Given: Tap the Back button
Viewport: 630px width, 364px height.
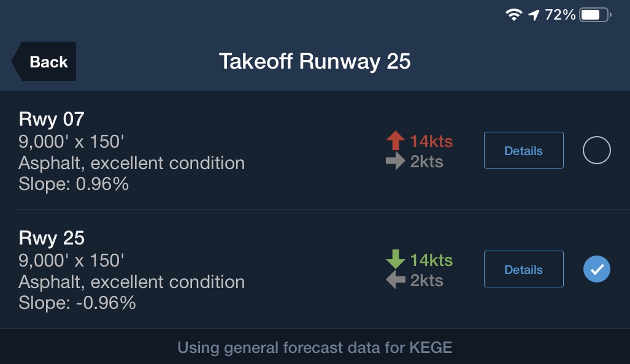Looking at the screenshot, I should [x=44, y=61].
